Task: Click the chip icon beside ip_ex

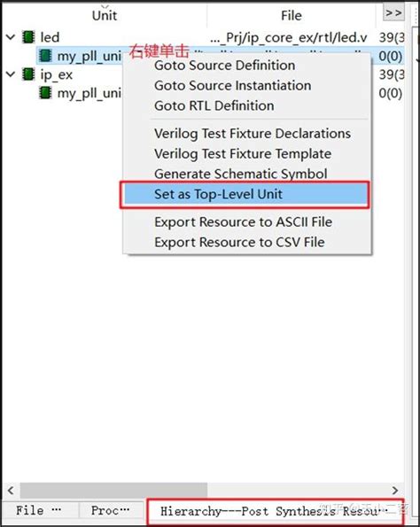Action: click(x=28, y=74)
